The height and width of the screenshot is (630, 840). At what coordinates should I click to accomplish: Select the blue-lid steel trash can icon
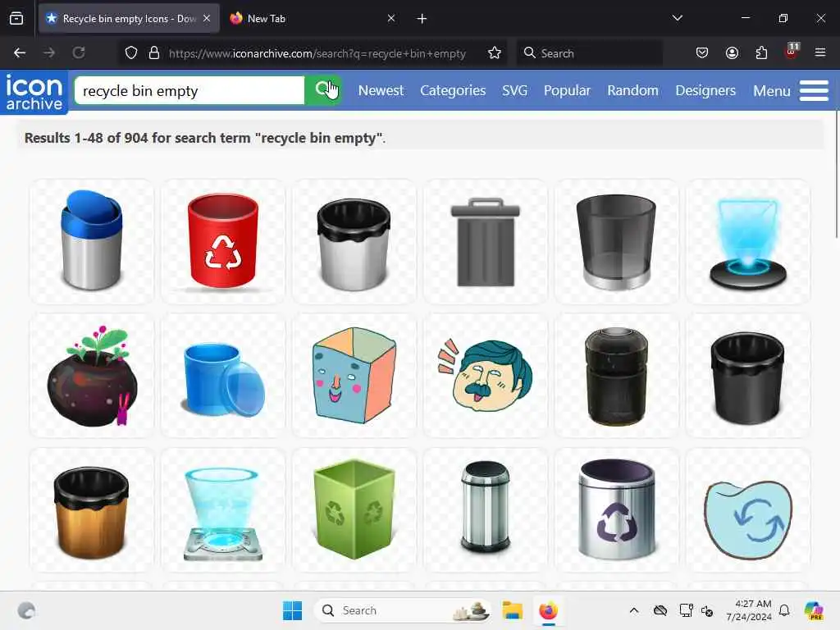[92, 241]
